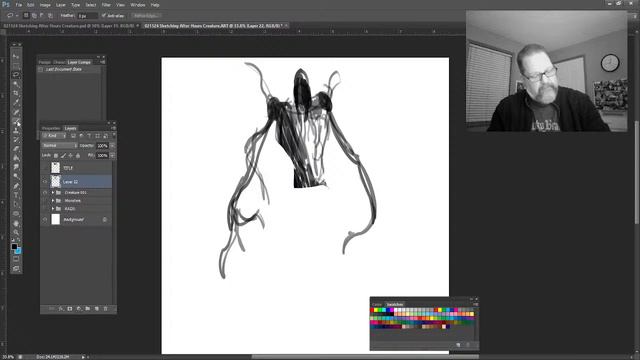Toggle Anti-alias checkbox
Image resolution: width=640 pixels, height=360 pixels.
click(x=104, y=16)
